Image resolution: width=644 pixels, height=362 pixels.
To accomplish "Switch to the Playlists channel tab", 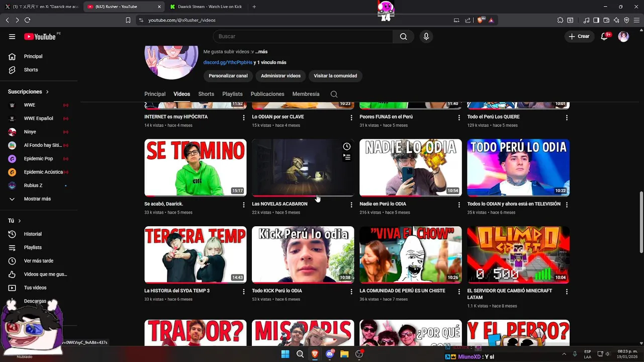I will 232,94.
